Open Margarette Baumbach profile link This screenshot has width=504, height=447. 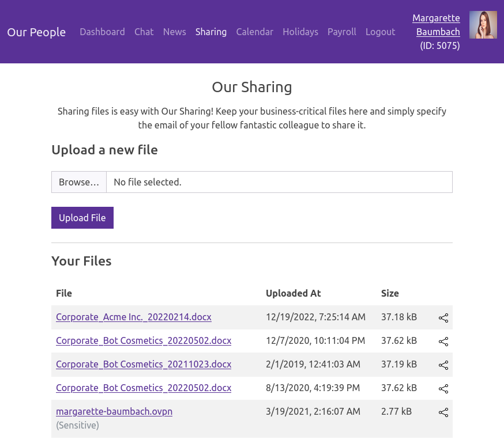point(437,25)
